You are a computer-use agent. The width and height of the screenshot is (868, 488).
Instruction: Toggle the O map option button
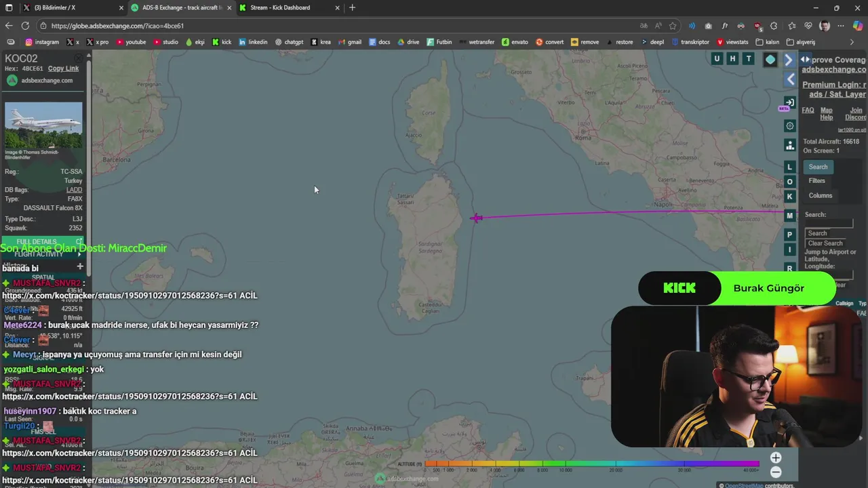click(x=789, y=182)
